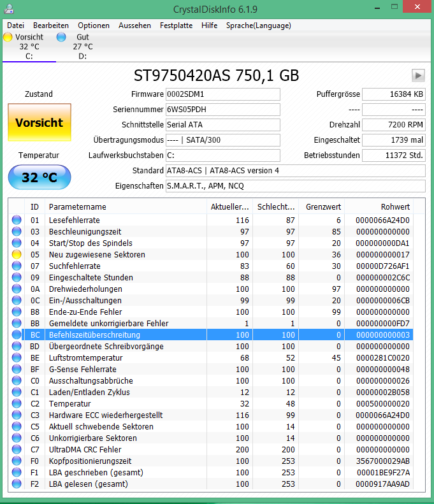434x504 pixels.
Task: Click the status orb of Drehwiederholungen row
Action: click(17, 289)
